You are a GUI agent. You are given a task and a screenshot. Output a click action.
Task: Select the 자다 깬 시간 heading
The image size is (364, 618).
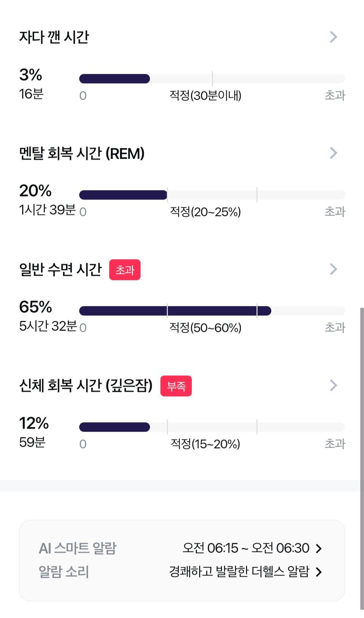(x=54, y=37)
